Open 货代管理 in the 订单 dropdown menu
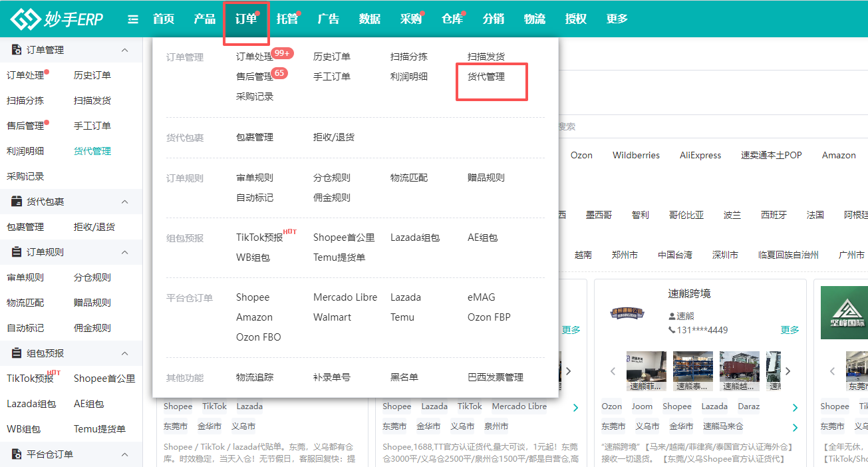Viewport: 868px width, 467px height. [x=486, y=77]
